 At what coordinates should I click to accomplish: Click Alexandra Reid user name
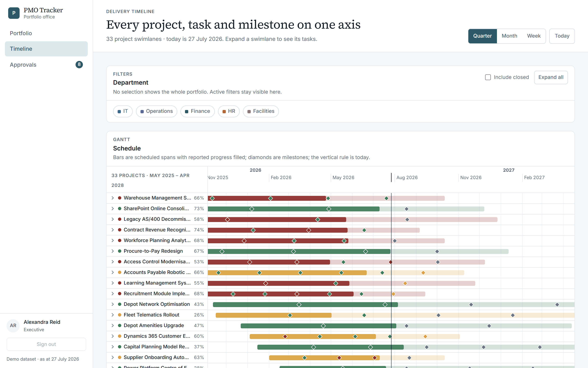[x=42, y=322]
